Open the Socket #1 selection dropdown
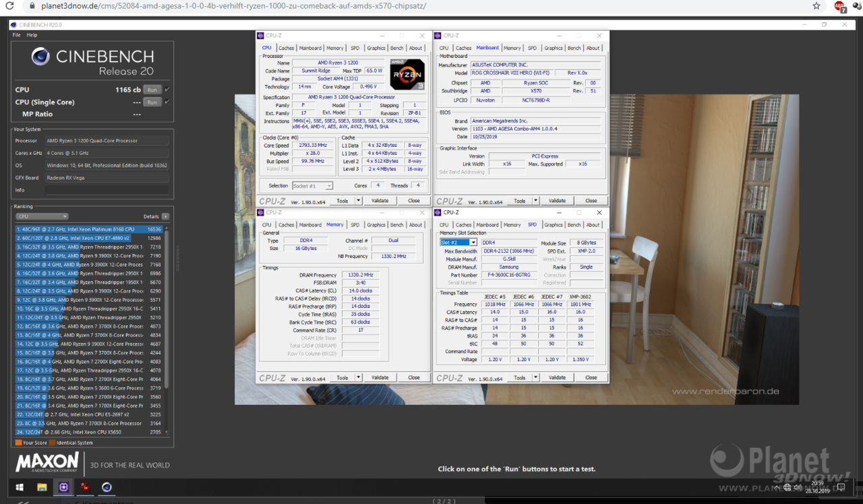Image resolution: width=863 pixels, height=504 pixels. [312, 185]
